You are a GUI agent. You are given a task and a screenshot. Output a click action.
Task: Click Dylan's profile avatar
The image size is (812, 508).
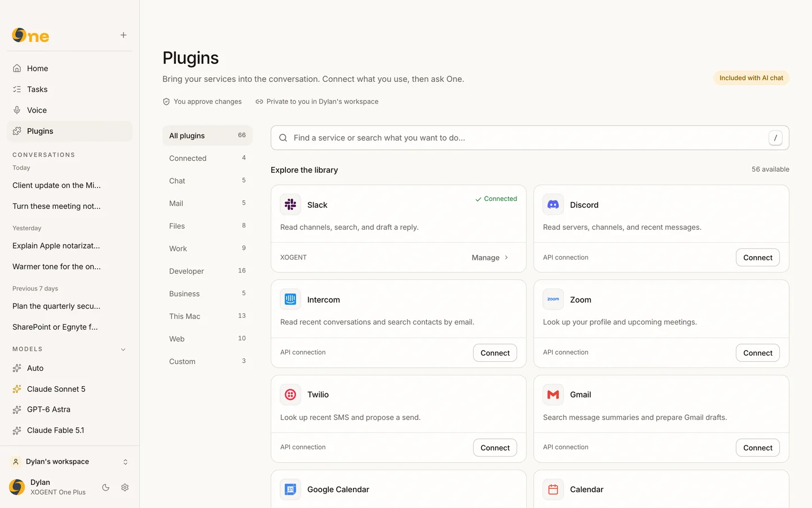(17, 487)
